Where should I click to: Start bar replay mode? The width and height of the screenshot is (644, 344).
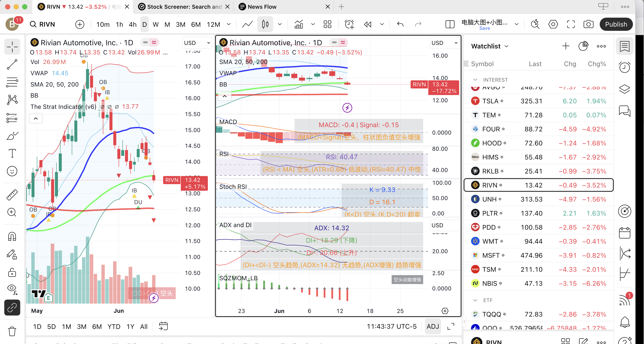(367, 24)
